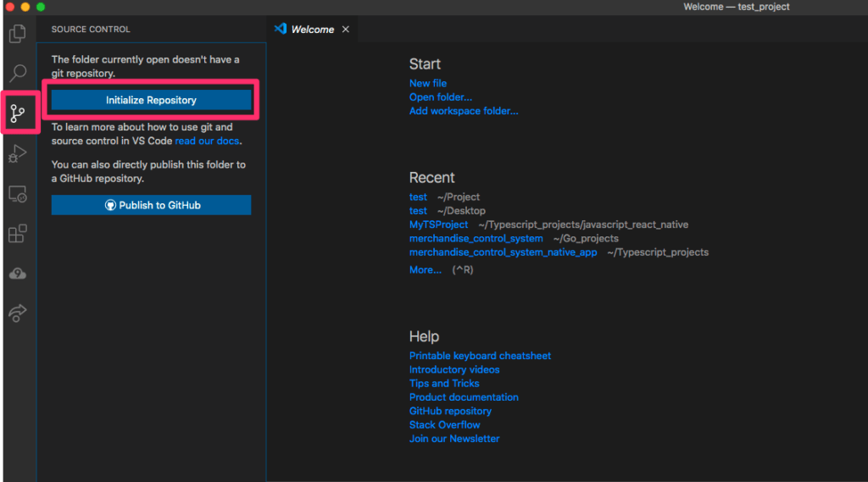Show the Extensions view
The image size is (868, 482).
[x=17, y=233]
